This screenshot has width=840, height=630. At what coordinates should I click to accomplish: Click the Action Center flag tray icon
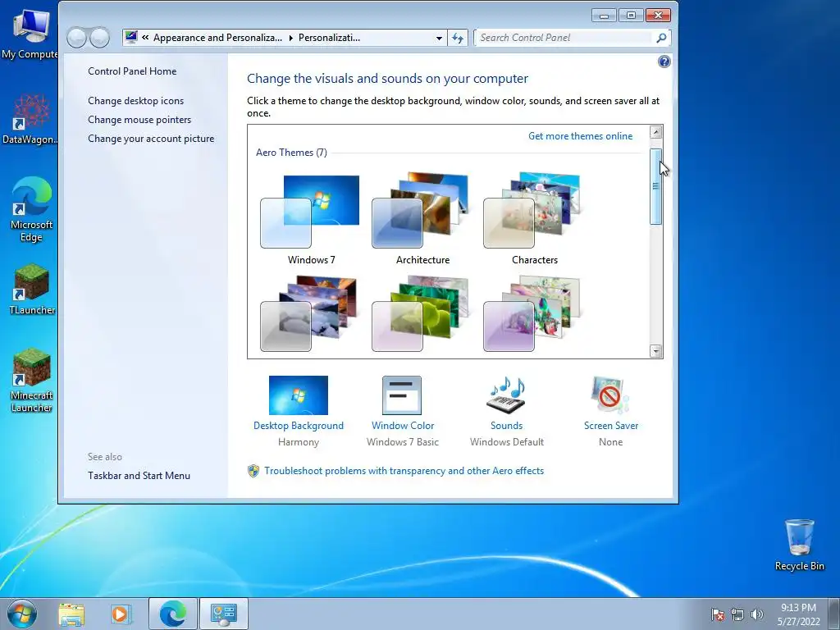pos(717,615)
